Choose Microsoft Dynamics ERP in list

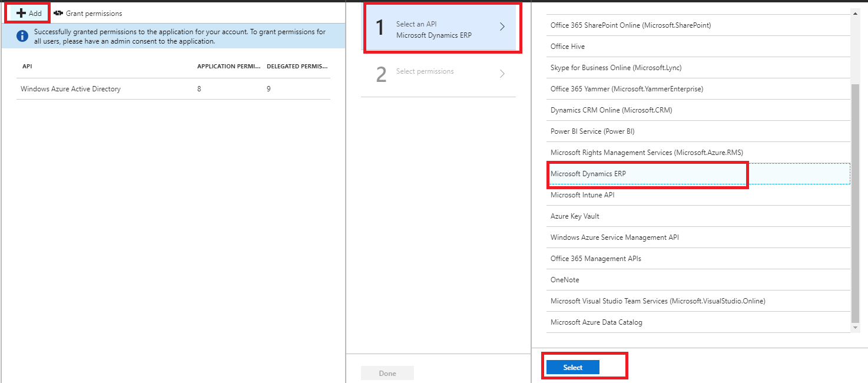588,174
